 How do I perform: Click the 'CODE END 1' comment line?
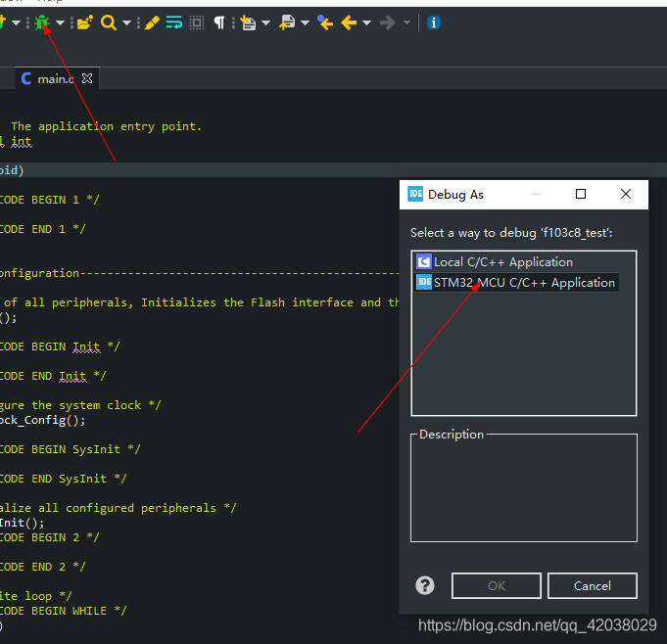click(42, 229)
